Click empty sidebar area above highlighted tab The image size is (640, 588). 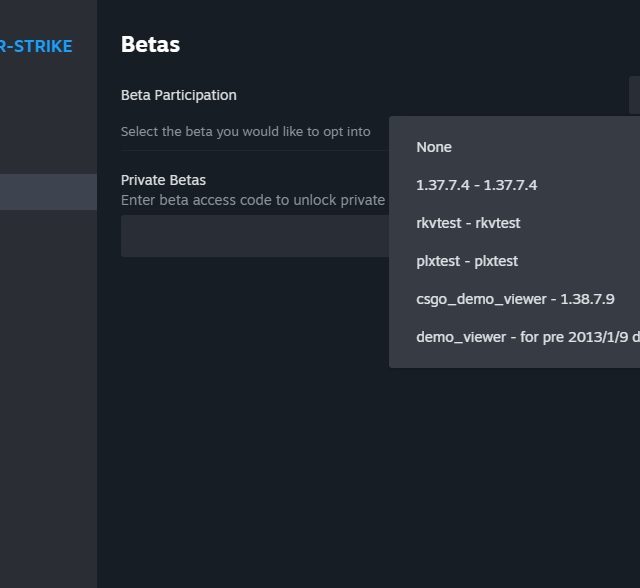tap(48, 120)
